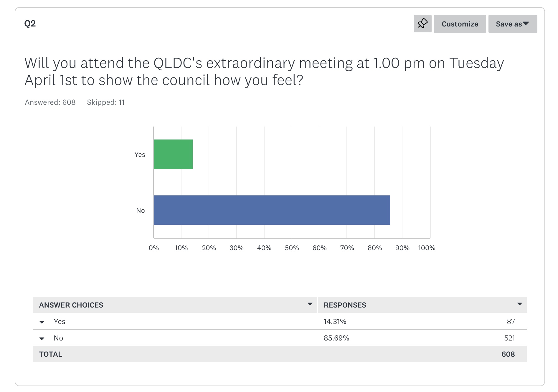558x392 pixels.
Task: Click the green Yes bar
Action: click(x=173, y=154)
